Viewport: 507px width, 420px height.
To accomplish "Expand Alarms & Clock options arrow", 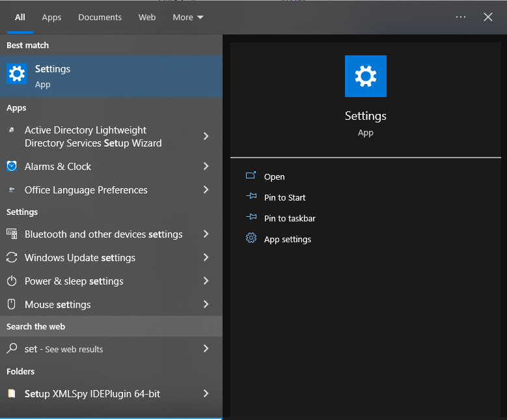I will 206,167.
